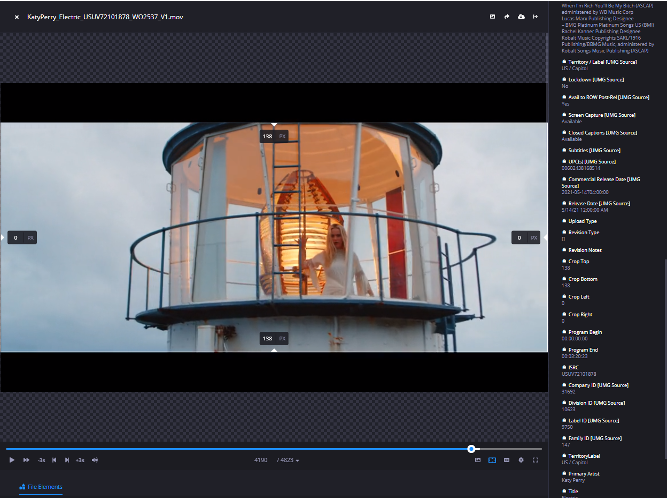Click the TerritoryLabel field name
This screenshot has width=668, height=498.
[x=584, y=456]
